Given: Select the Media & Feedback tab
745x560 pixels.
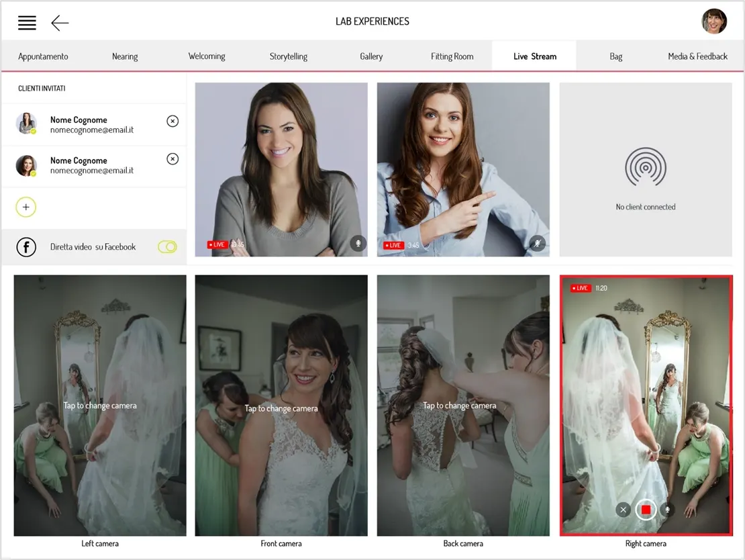Looking at the screenshot, I should (697, 56).
